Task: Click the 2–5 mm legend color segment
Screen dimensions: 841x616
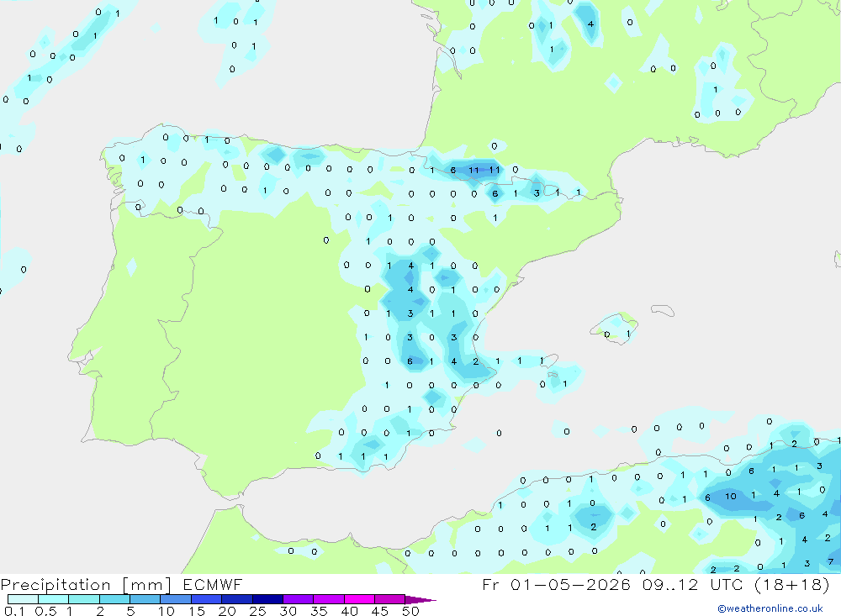Action: point(114,599)
